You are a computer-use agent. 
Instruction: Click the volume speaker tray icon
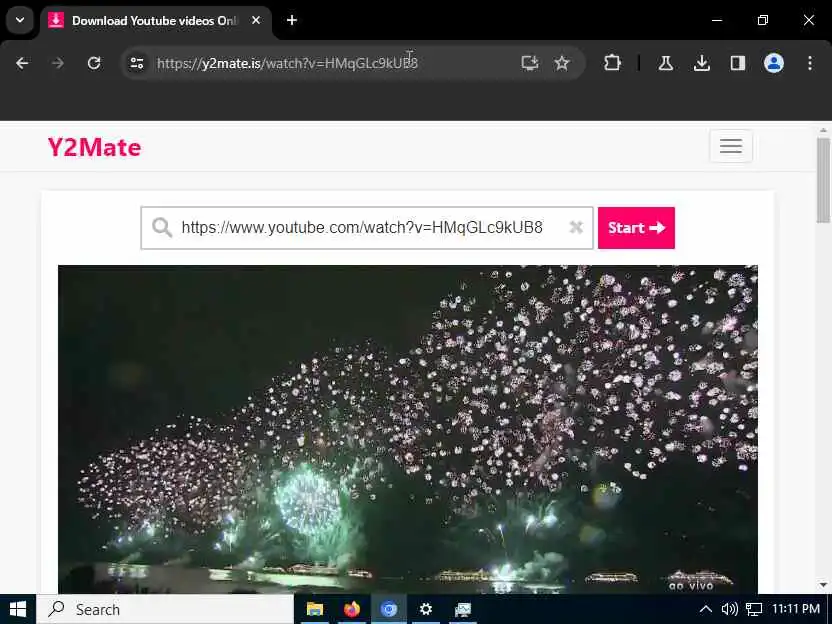[730, 609]
